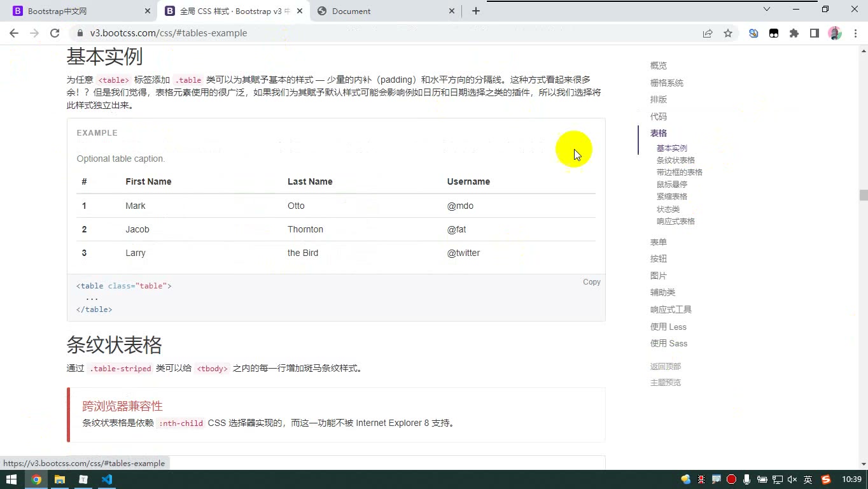868x489 pixels.
Task: Switch to the Bootstrap中文网 tab
Action: [x=79, y=11]
